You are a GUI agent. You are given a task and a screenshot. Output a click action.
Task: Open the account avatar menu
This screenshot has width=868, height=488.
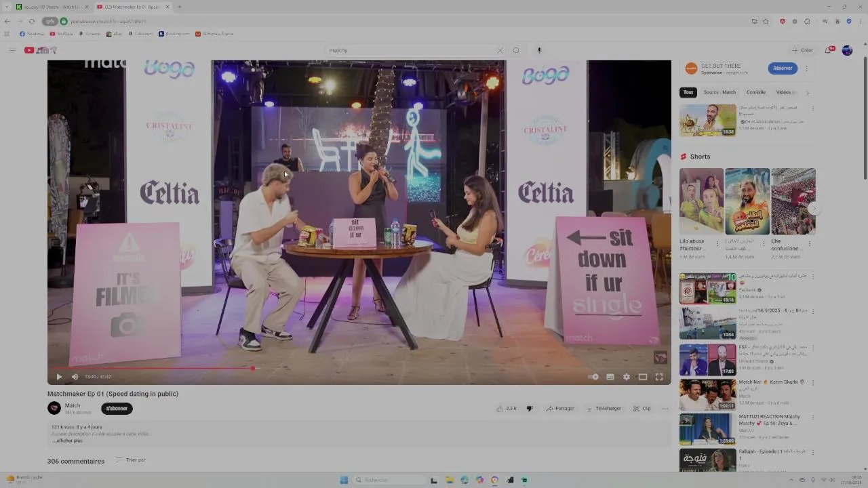pyautogui.click(x=847, y=50)
